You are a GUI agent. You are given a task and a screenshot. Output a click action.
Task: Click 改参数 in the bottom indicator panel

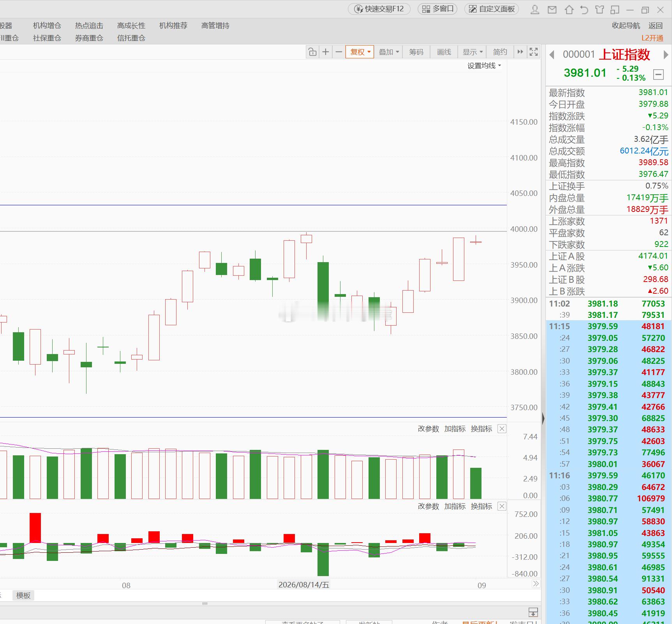point(429,506)
